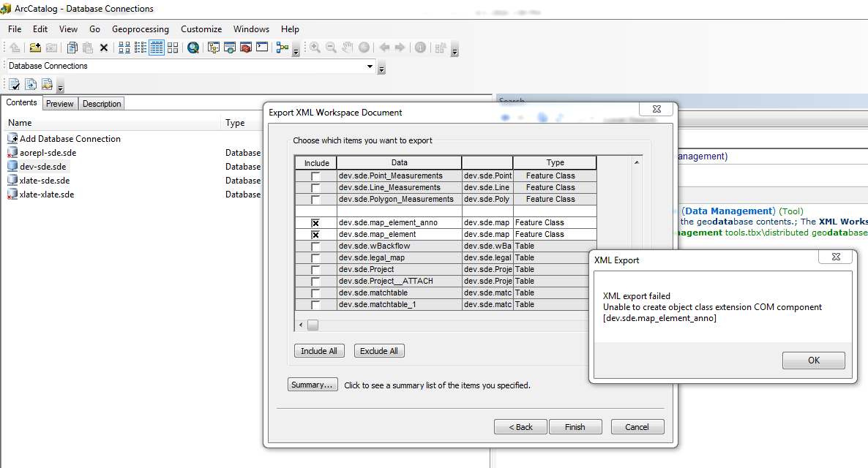Click the Paste icon in toolbar
Screen dimensions: 868x468
pos(88,48)
